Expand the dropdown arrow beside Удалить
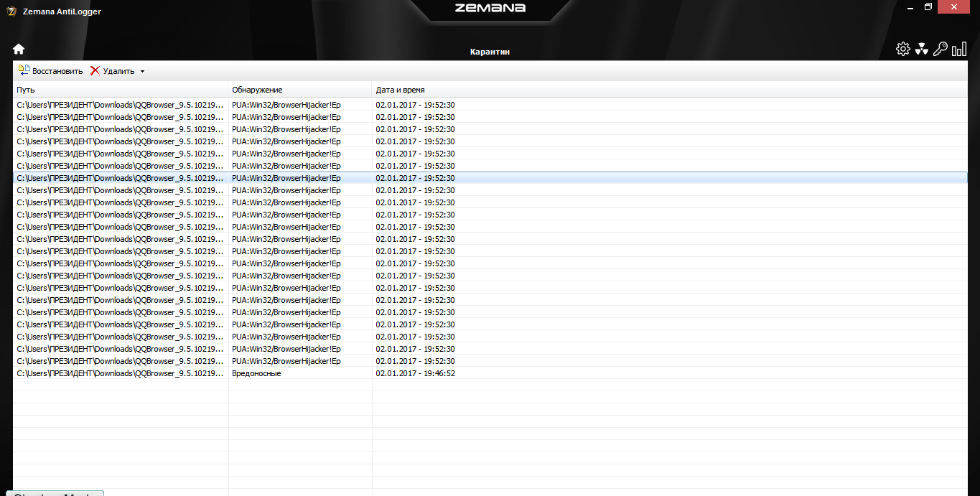Image resolution: width=980 pixels, height=496 pixels. (x=142, y=72)
